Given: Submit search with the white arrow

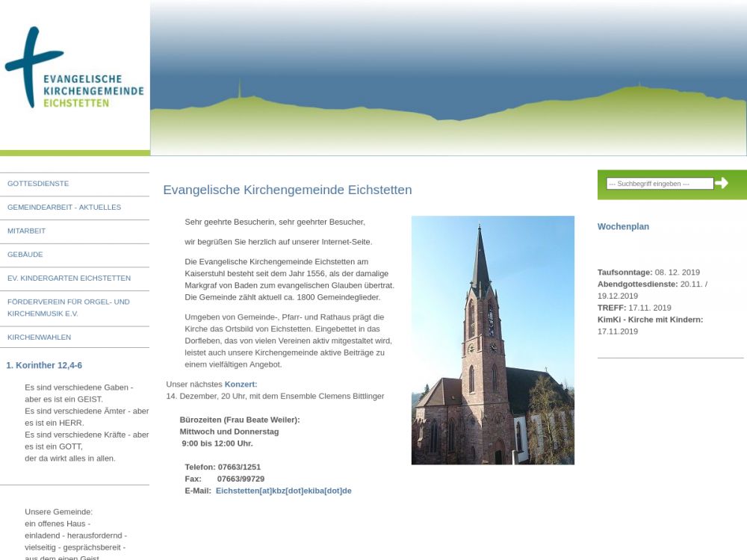Looking at the screenshot, I should pyautogui.click(x=722, y=183).
